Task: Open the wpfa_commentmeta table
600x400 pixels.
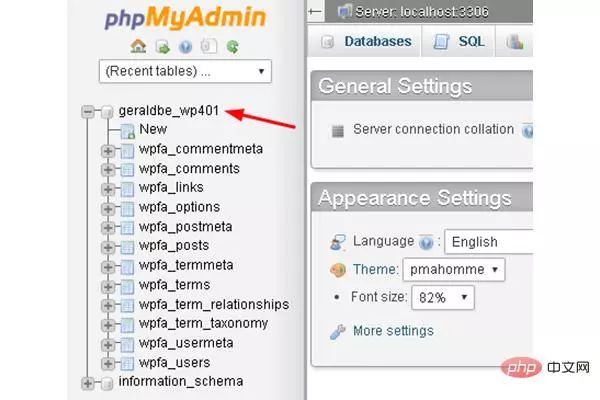Action: pos(201,149)
